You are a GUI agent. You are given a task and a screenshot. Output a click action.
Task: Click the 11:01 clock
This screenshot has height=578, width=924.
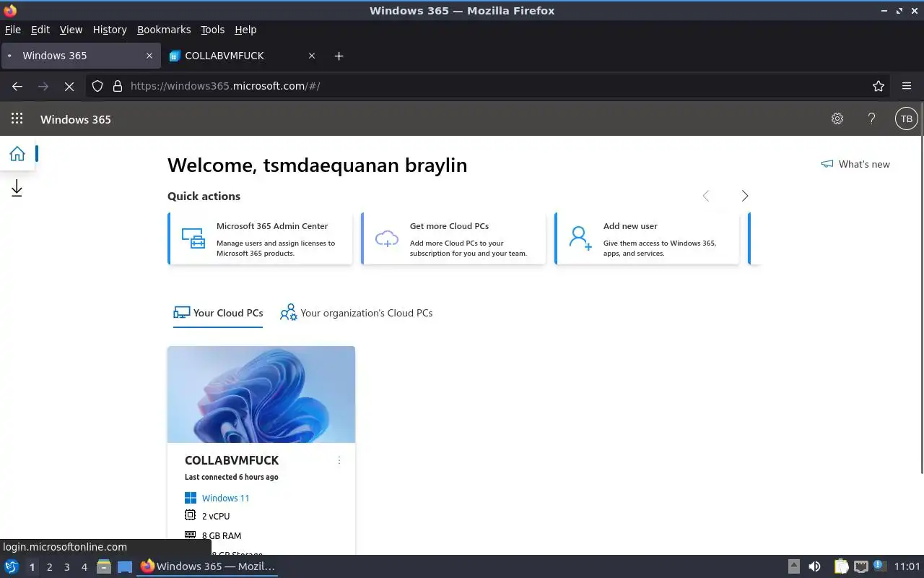[907, 566]
